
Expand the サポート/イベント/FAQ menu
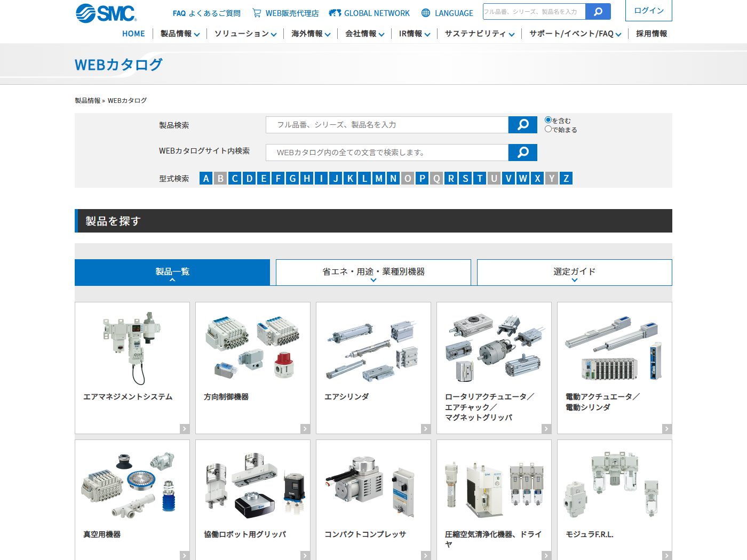click(x=575, y=34)
